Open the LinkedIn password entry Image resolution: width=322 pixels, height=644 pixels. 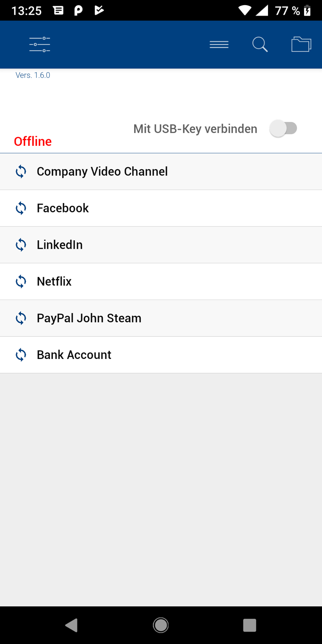click(x=60, y=245)
